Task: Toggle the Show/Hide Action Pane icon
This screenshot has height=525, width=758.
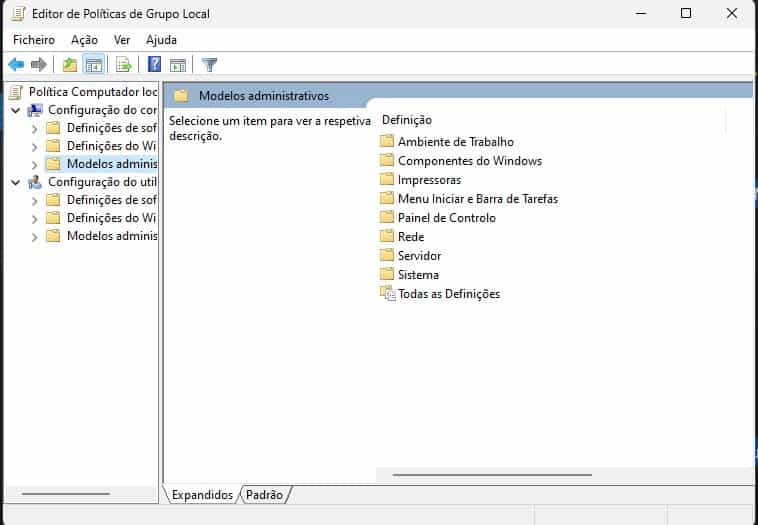Action: point(178,65)
